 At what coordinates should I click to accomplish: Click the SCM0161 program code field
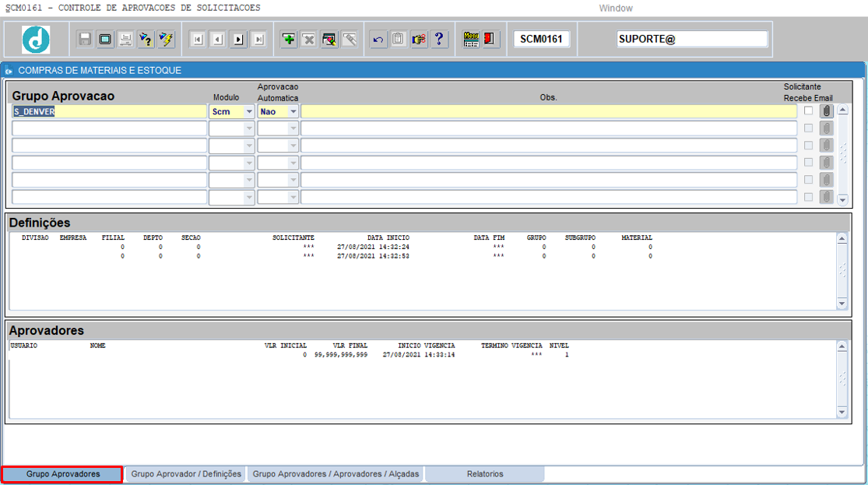541,39
